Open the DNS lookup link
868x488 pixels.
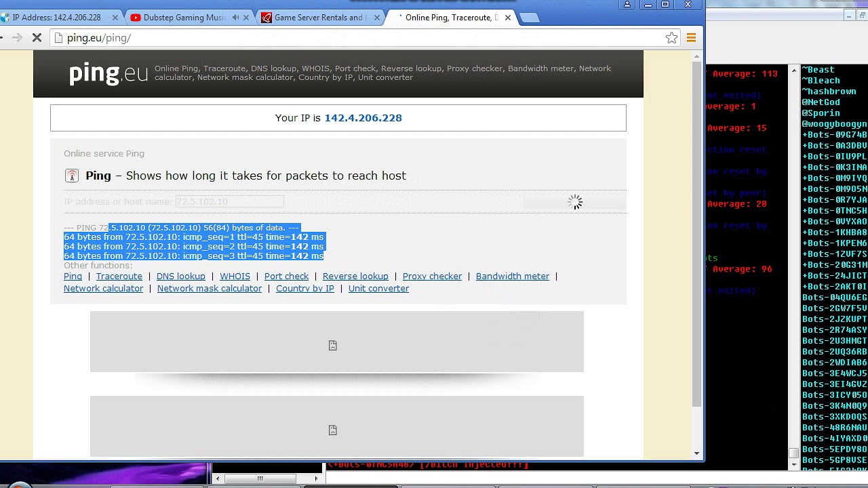click(x=181, y=277)
